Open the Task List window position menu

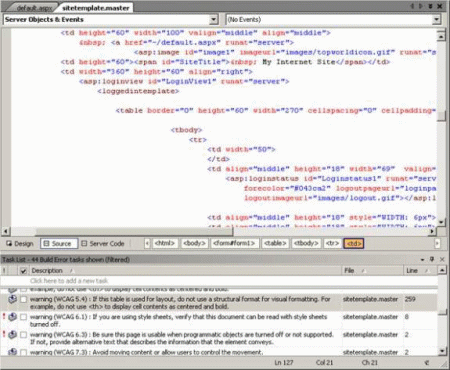(x=422, y=259)
